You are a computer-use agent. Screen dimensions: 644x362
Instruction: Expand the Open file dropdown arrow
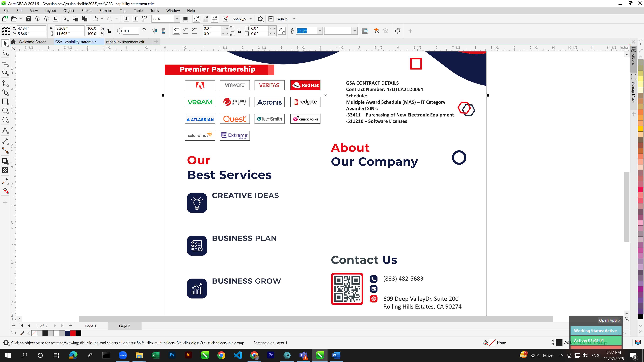[x=20, y=19]
